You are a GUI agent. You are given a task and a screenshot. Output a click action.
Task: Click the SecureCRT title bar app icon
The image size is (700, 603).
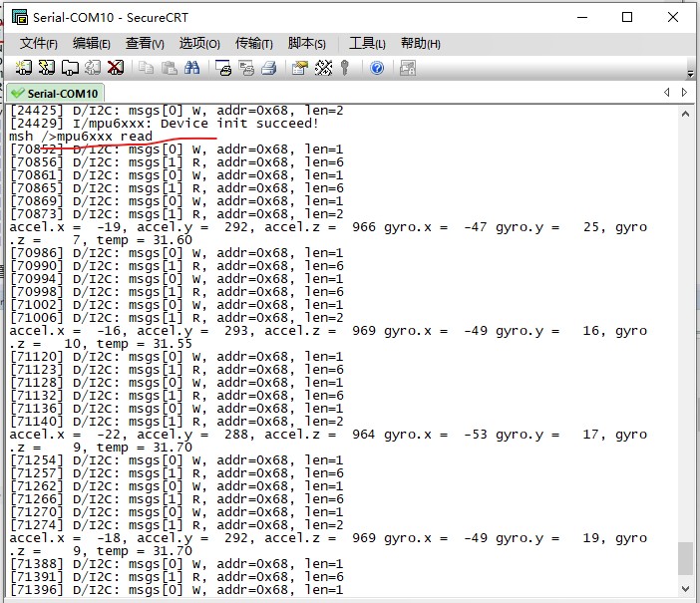coord(20,17)
